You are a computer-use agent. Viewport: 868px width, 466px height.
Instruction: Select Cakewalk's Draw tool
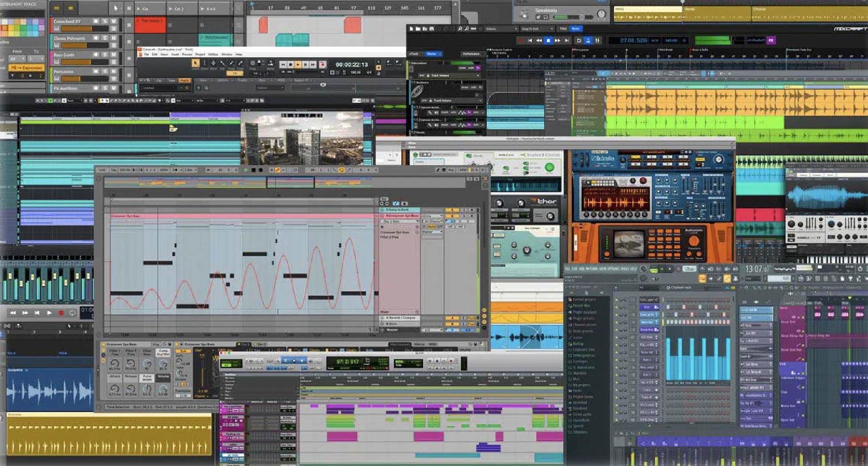[231, 63]
